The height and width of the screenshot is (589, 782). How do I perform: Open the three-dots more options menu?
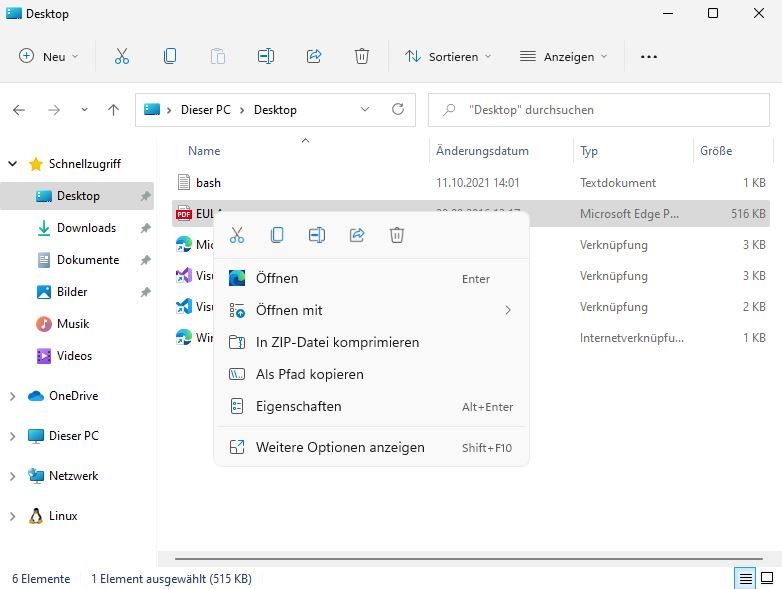648,57
